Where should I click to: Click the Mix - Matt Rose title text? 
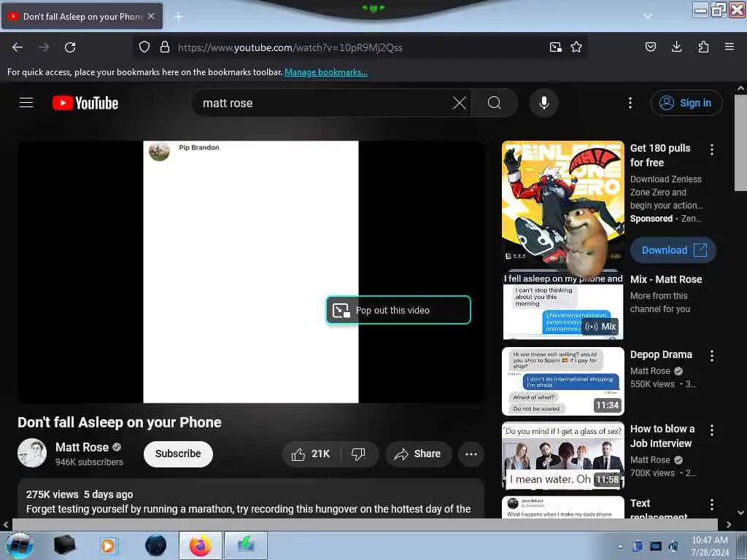(666, 279)
